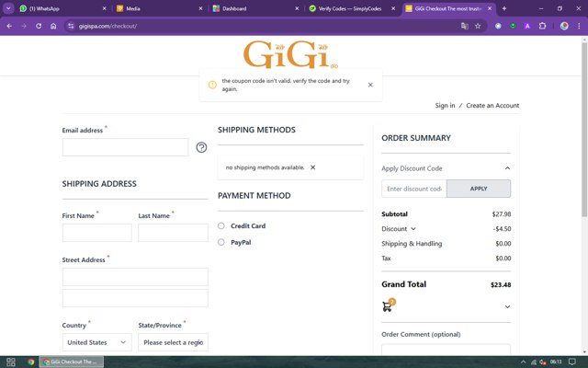Click the purple A extension icon
The image size is (588, 368).
coord(527,26)
